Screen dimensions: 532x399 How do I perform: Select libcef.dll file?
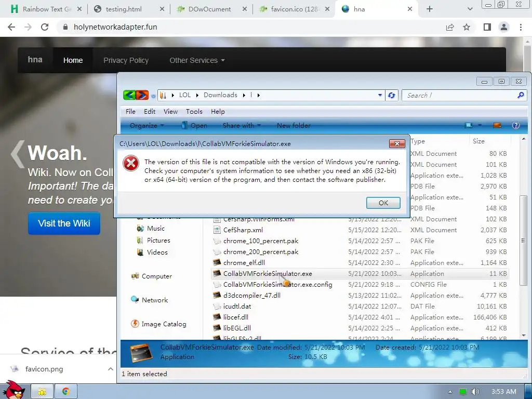tap(235, 317)
